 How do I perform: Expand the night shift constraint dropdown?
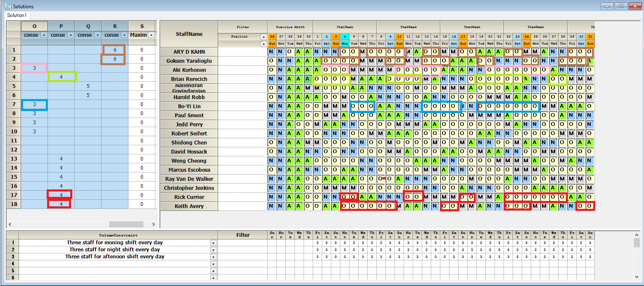pos(214,250)
